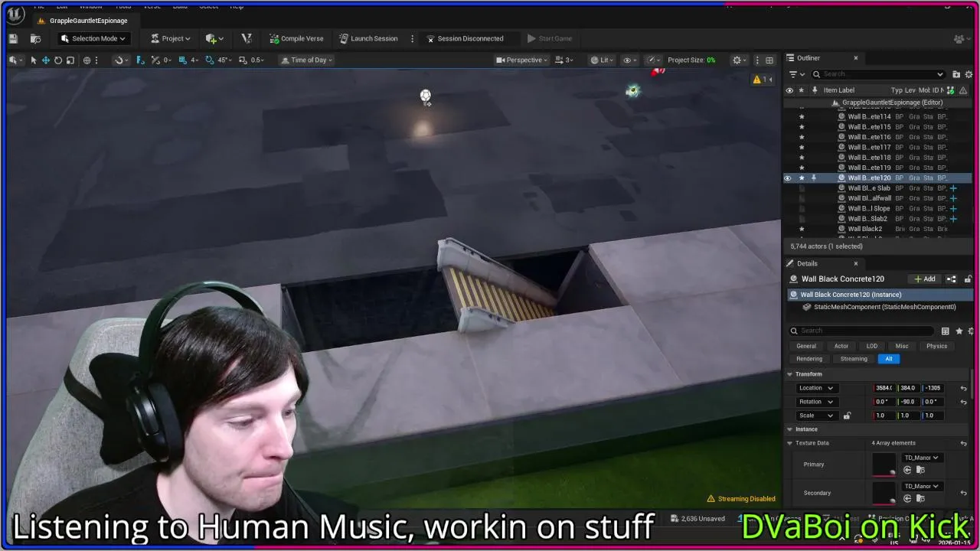
Task: Open the Content Browser icon beside Save
Action: tap(35, 38)
